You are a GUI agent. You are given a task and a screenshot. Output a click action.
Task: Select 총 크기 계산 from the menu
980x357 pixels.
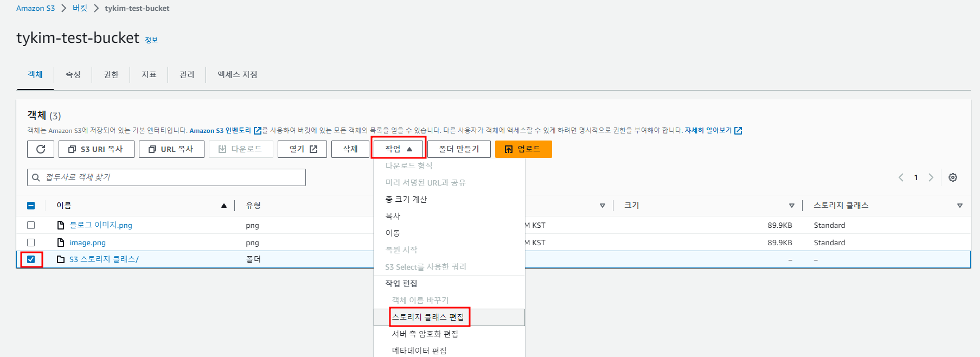pos(449,199)
